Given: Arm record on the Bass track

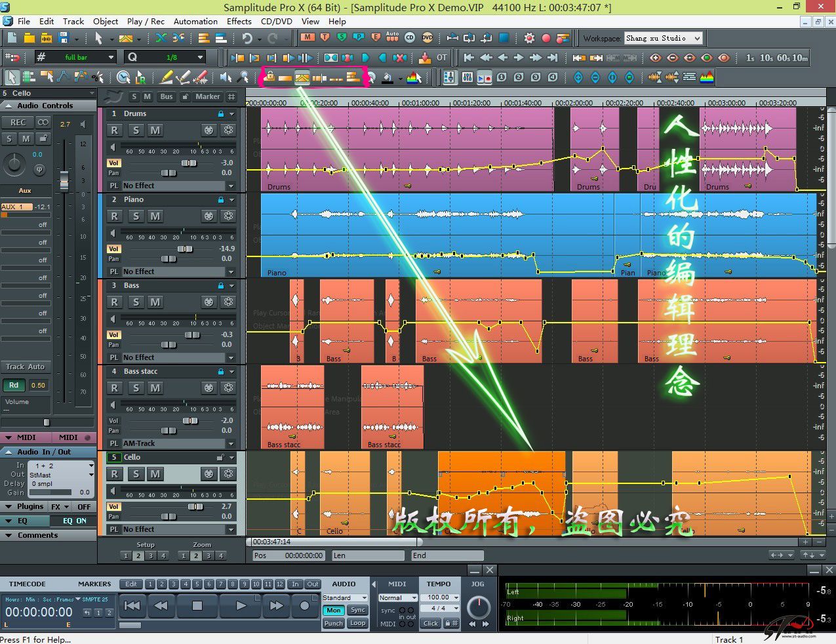Looking at the screenshot, I should pyautogui.click(x=115, y=302).
